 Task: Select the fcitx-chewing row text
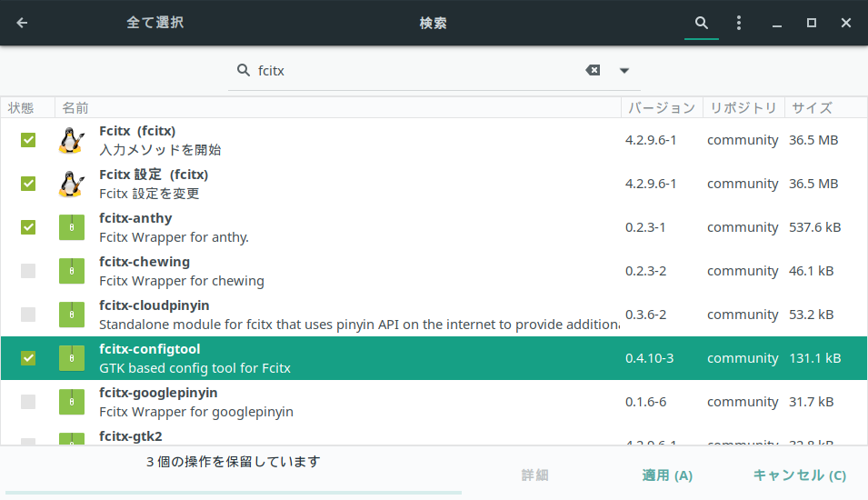[182, 271]
